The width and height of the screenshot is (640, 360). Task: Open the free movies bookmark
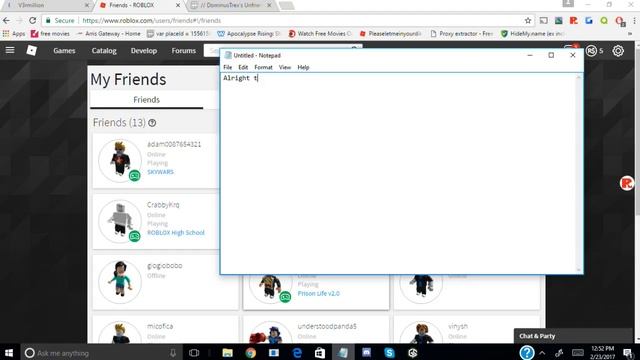[x=50, y=33]
